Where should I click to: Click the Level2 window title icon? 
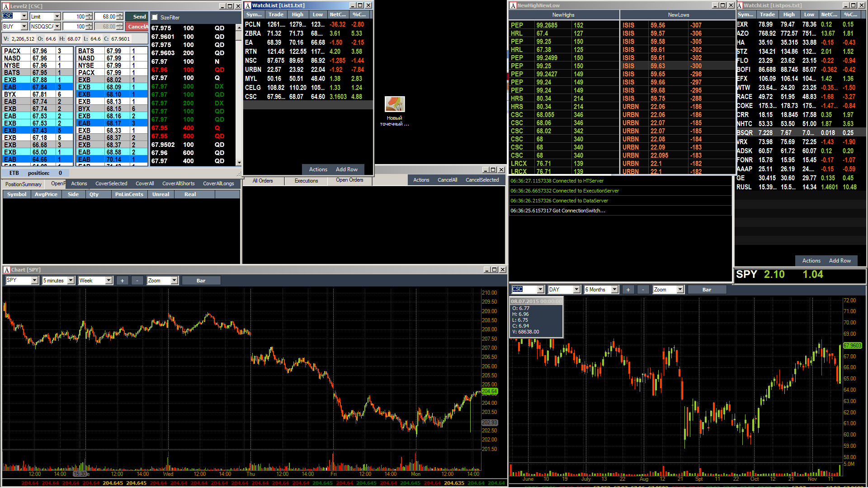pos(6,6)
